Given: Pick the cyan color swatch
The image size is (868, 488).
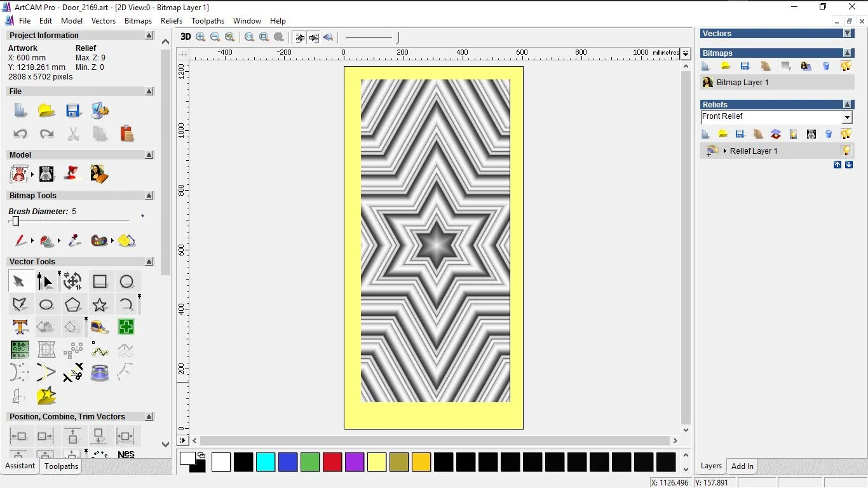Looking at the screenshot, I should [266, 462].
